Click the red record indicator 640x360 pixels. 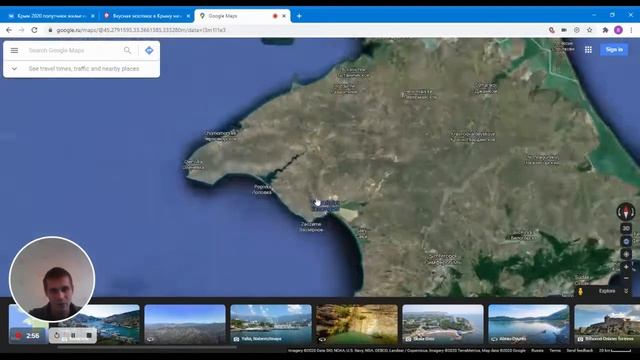[x=18, y=336]
